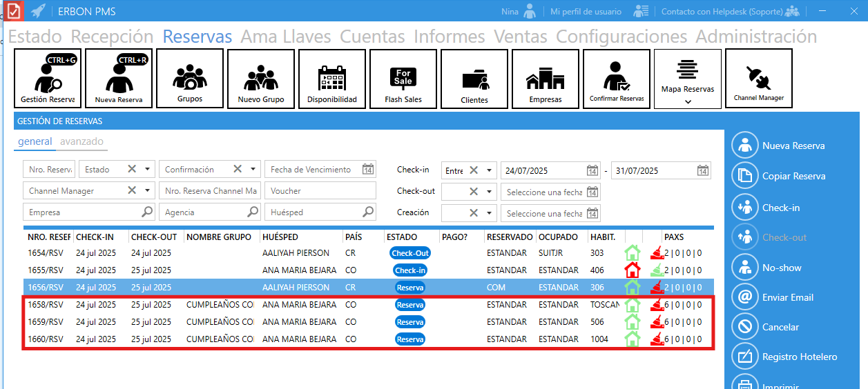Click the red house icon for reservation 1655/RSV
The height and width of the screenshot is (389, 868).
[632, 270]
